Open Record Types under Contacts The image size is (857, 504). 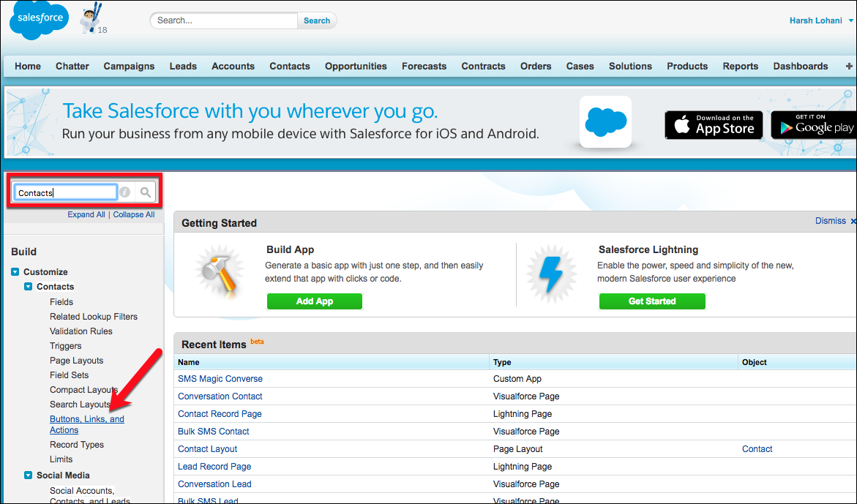[x=77, y=445]
